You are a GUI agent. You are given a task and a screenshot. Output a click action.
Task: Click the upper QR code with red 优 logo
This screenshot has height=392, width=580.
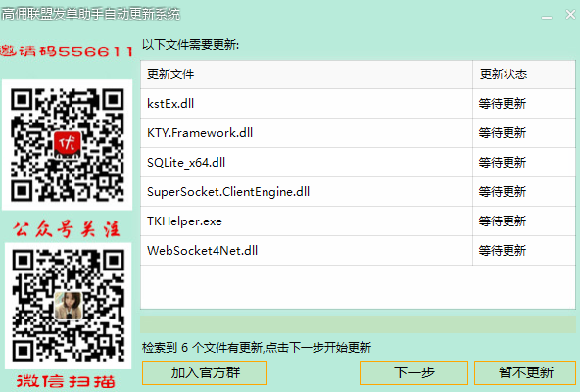[x=67, y=145]
